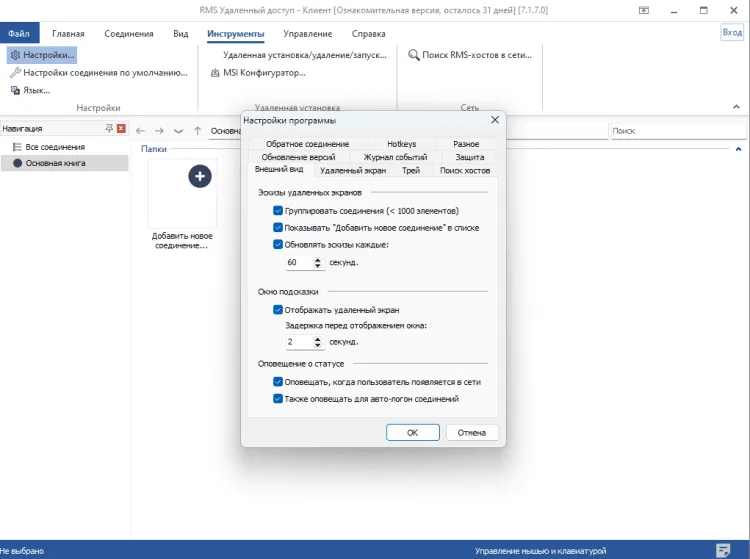The width and height of the screenshot is (750, 559).
Task: Switch to the Управление ribbon tab
Action: click(x=308, y=33)
